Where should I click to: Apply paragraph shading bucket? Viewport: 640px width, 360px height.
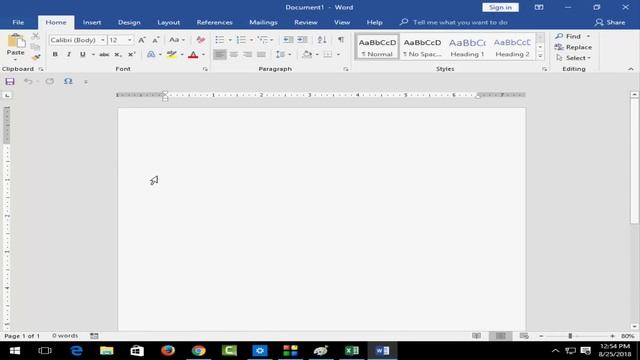[x=307, y=54]
